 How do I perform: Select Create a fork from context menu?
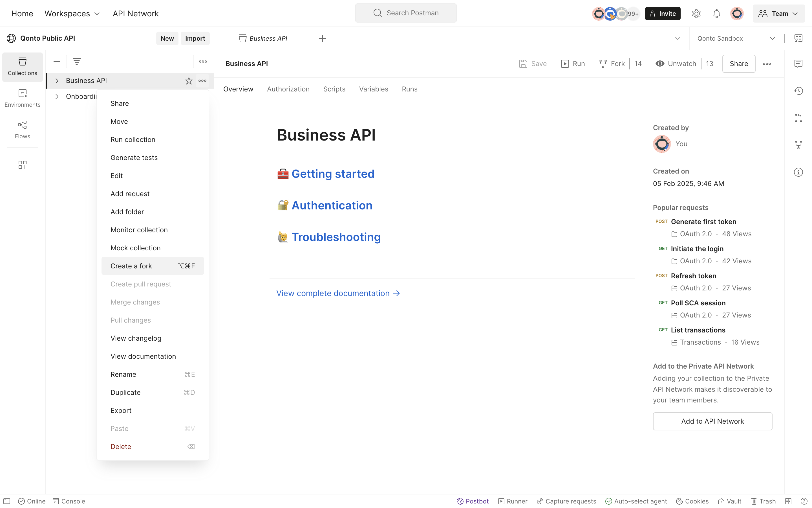153,266
